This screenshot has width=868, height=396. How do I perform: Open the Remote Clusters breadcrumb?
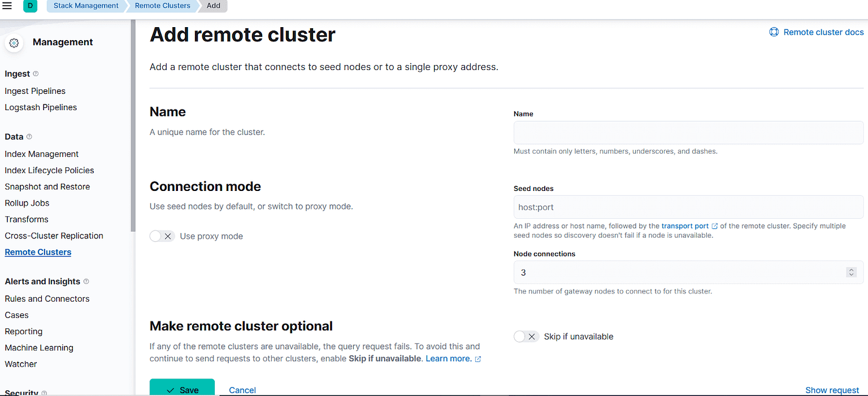click(x=162, y=6)
